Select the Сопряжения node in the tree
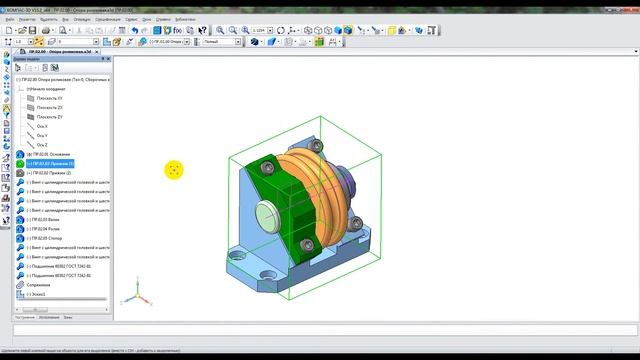The height and width of the screenshot is (360, 640). pyautogui.click(x=38, y=285)
